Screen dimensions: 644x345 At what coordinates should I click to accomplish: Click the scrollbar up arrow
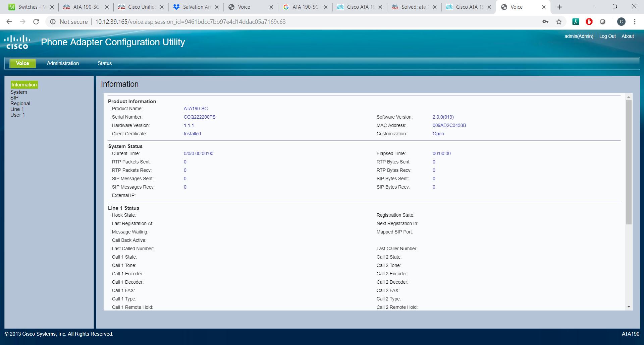point(629,97)
